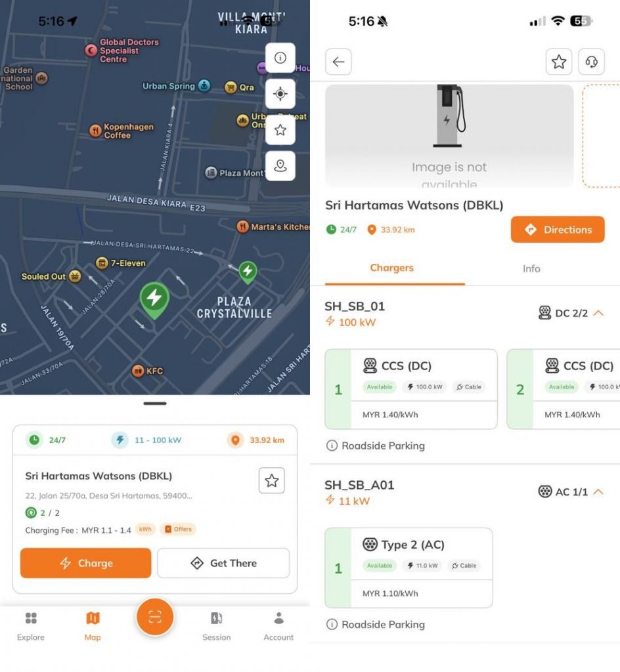
Task: Tap the Get There button
Action: (223, 563)
